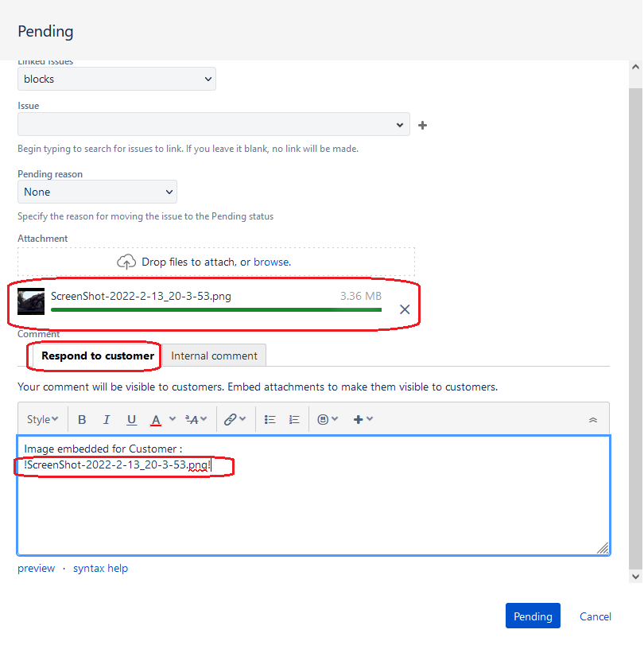
Task: Click the browse link to attach files
Action: pyautogui.click(x=272, y=262)
